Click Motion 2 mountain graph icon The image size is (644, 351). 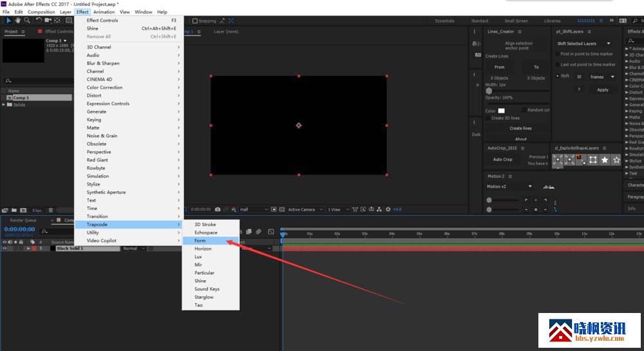549,187
